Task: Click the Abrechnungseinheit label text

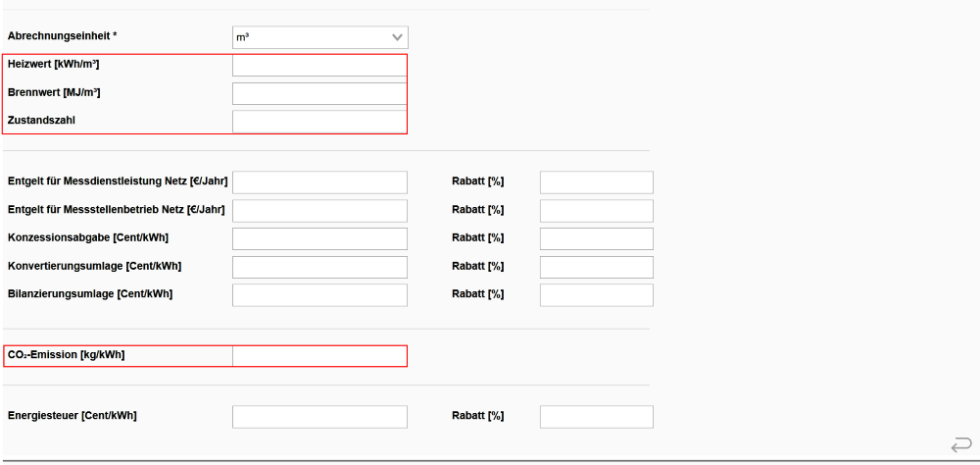Action: pyautogui.click(x=62, y=36)
